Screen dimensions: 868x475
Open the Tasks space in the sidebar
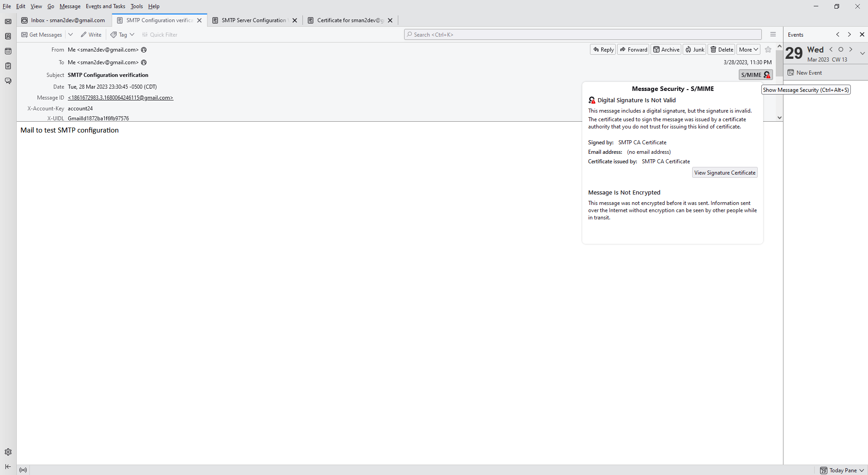[x=8, y=66]
